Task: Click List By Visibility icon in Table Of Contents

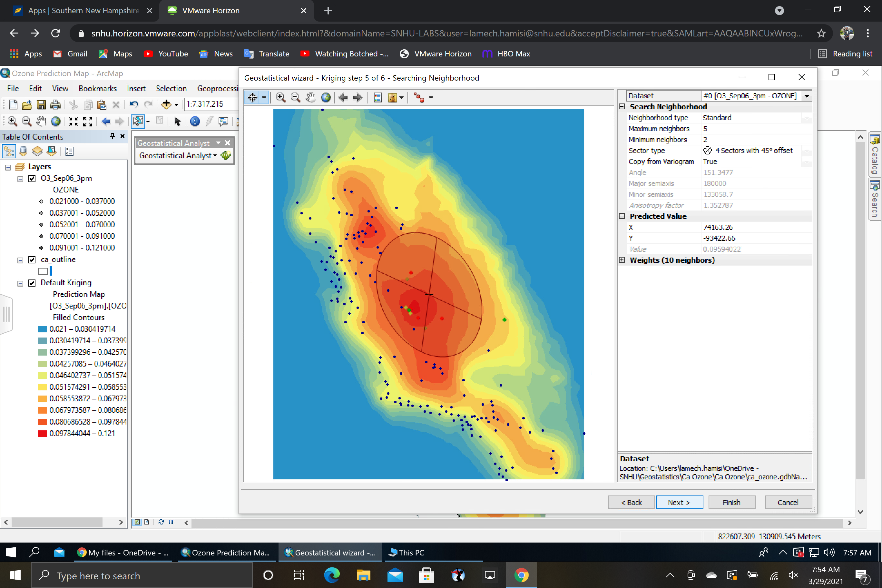Action: [x=37, y=151]
